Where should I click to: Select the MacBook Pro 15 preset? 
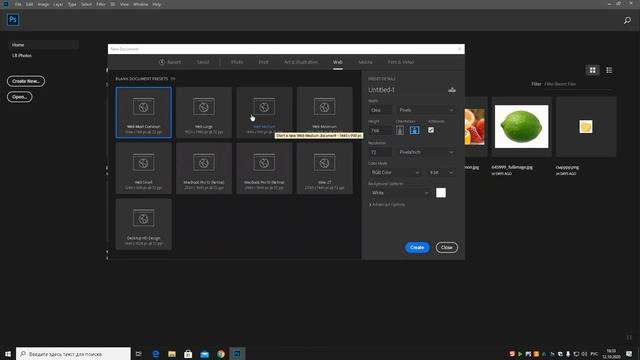(264, 168)
